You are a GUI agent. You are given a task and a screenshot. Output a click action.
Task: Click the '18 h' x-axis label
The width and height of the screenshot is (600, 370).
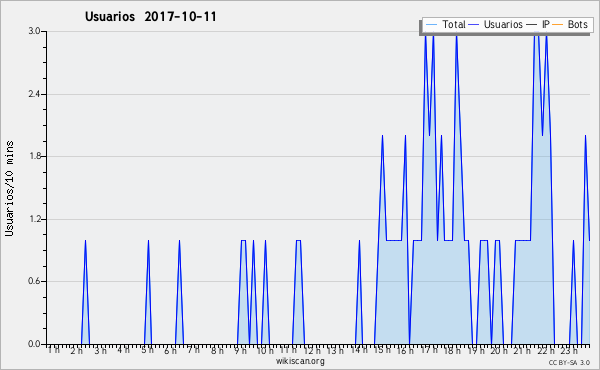pos(452,350)
